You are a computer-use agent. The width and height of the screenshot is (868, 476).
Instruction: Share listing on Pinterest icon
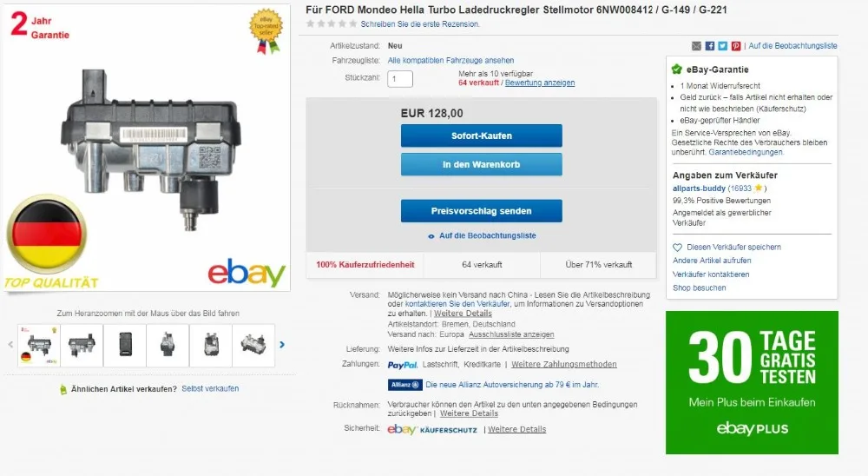736,46
